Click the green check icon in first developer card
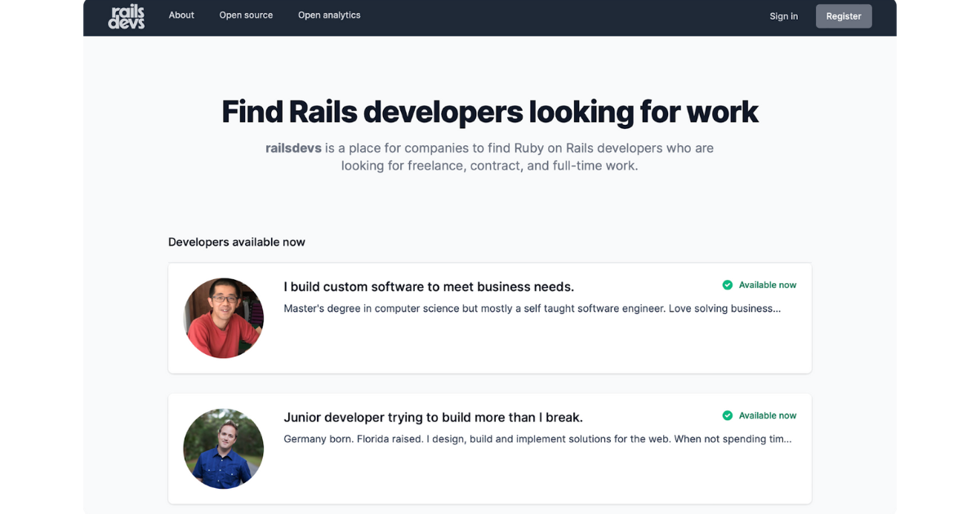This screenshot has height=514, width=980. coord(728,285)
